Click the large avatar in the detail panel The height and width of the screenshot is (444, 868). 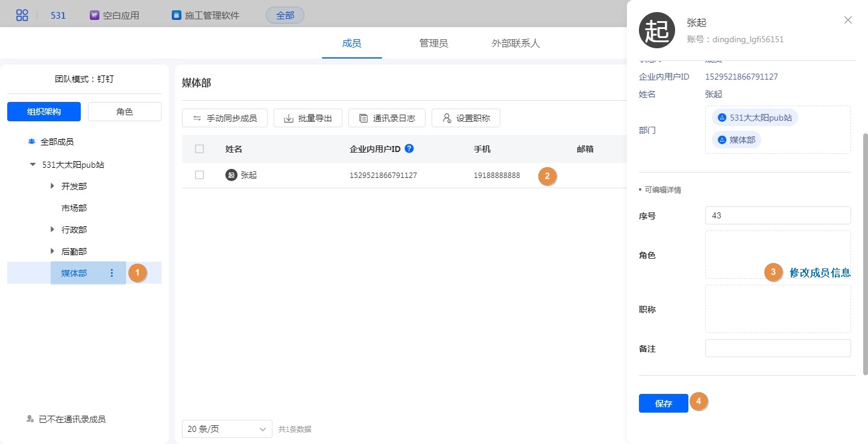click(x=656, y=30)
